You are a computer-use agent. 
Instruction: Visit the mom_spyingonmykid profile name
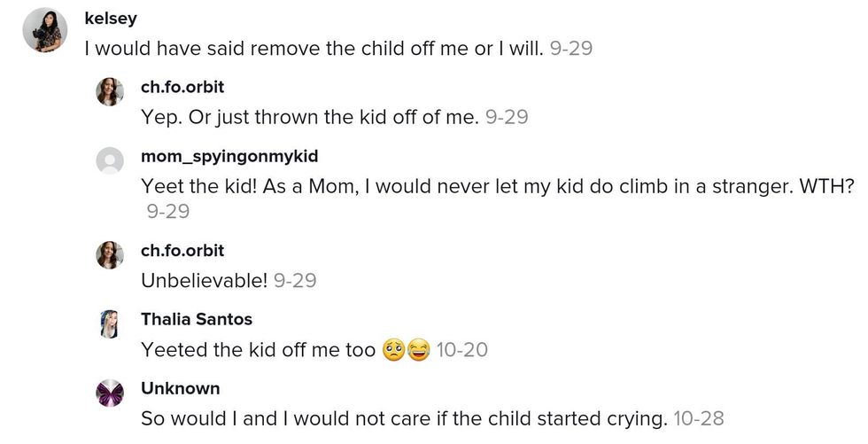tap(229, 157)
